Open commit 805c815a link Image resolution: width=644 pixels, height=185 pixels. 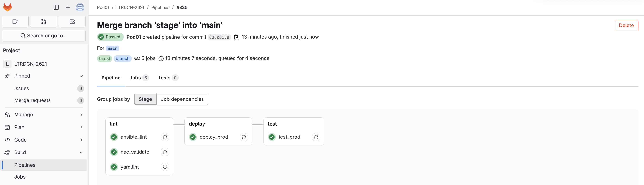(219, 37)
